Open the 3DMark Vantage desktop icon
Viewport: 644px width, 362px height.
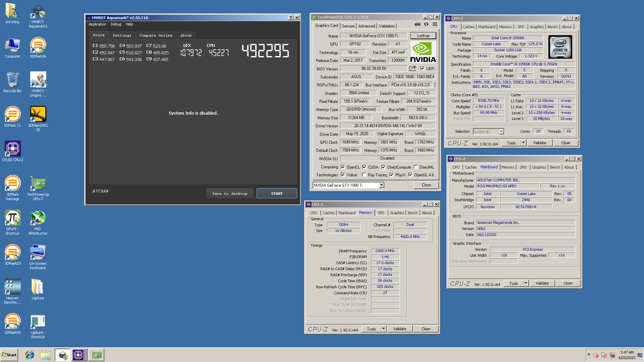click(x=12, y=188)
